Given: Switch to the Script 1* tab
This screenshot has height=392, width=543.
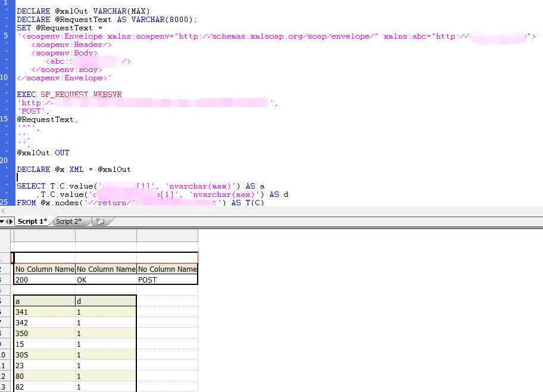Looking at the screenshot, I should 32,221.
